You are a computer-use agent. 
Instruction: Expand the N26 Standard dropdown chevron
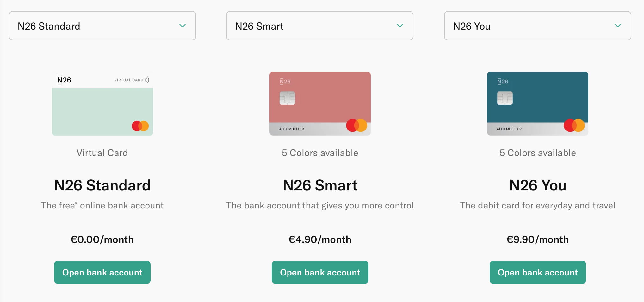pyautogui.click(x=183, y=26)
